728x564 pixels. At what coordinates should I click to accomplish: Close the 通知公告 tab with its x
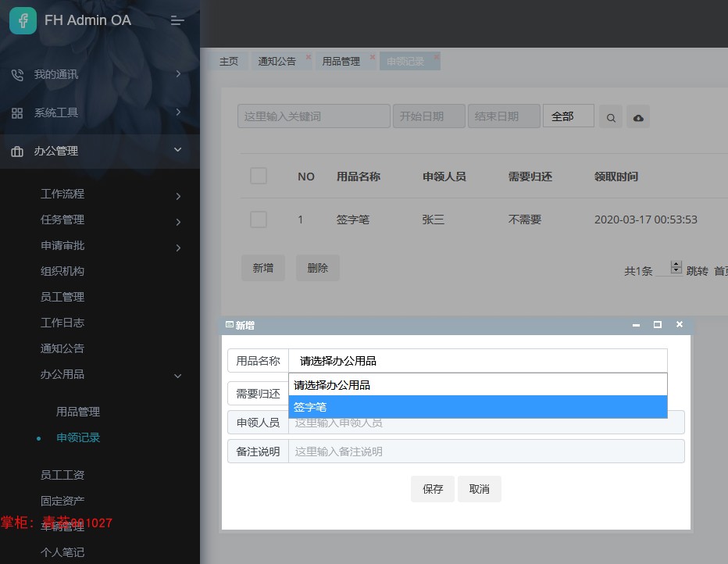309,56
